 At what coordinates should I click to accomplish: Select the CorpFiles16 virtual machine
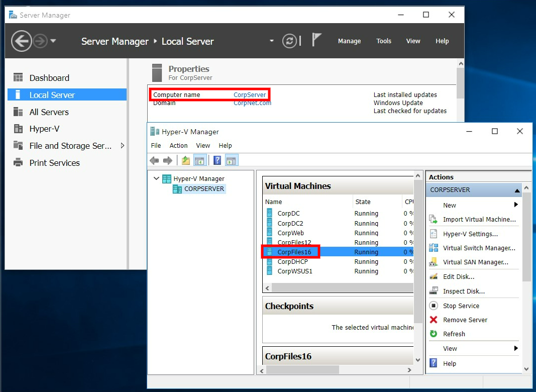click(x=338, y=252)
